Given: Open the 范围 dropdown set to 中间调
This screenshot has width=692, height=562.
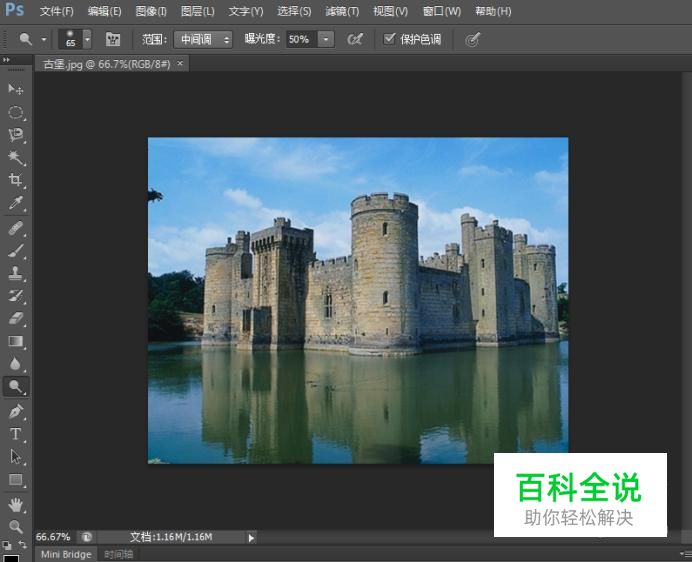Looking at the screenshot, I should coord(203,39).
